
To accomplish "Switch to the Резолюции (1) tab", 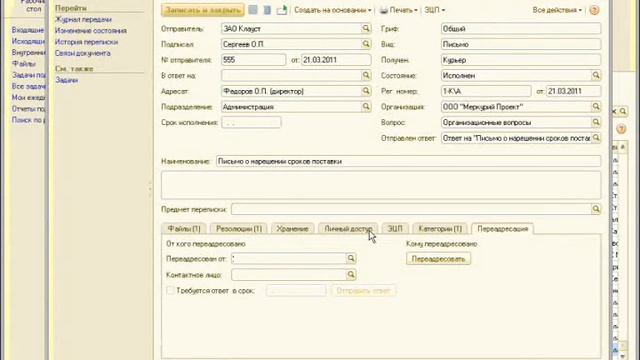I will (239, 229).
